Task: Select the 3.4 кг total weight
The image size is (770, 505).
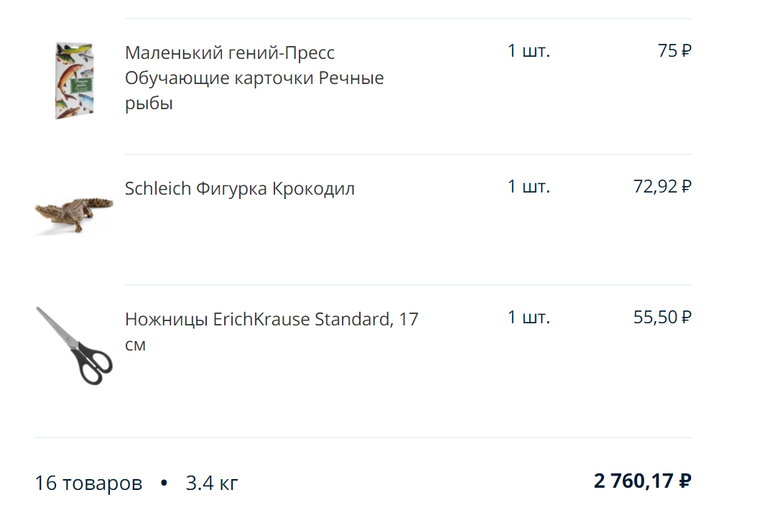Action: 212,483
